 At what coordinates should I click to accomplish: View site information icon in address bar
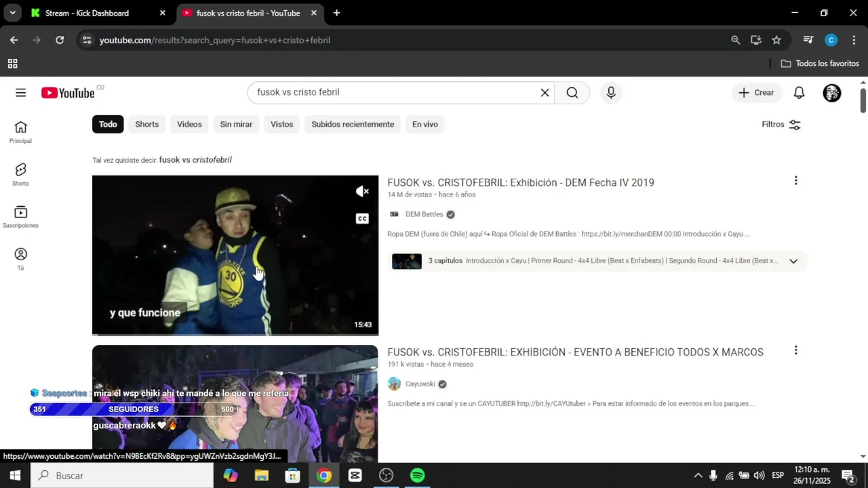[86, 40]
